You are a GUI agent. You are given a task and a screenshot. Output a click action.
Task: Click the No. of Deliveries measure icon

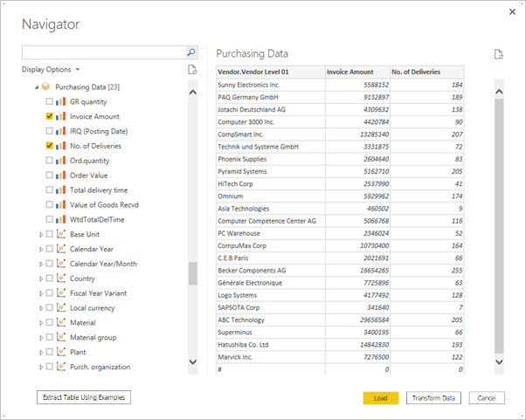pos(60,146)
